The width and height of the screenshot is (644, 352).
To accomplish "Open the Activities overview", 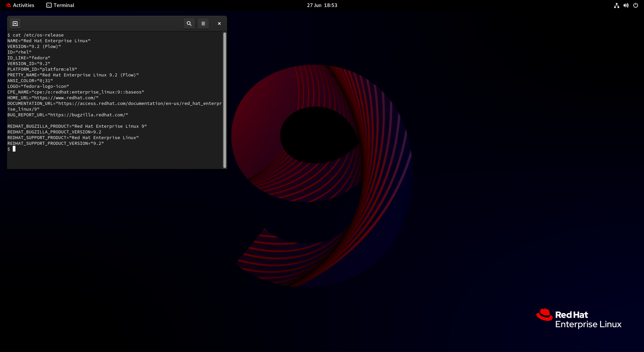I will 20,5.
